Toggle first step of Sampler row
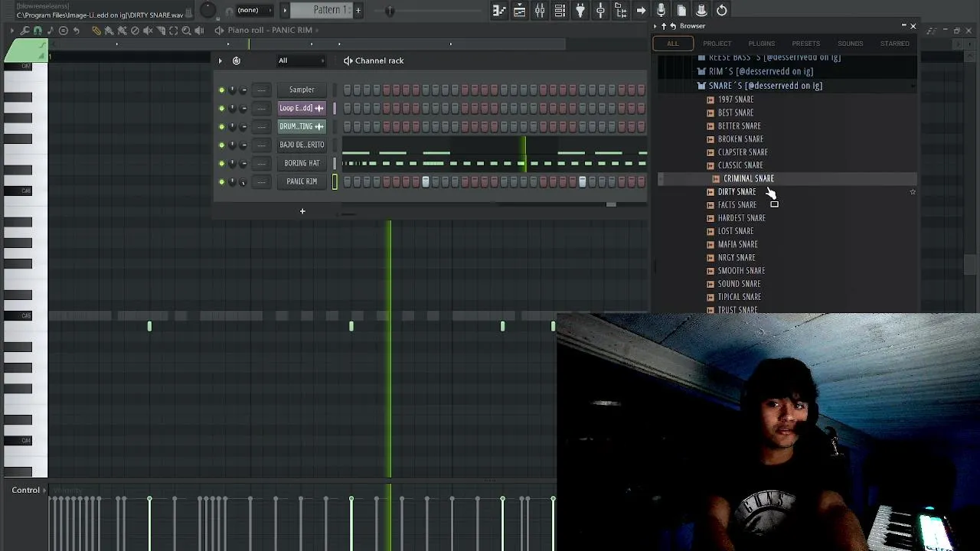The height and width of the screenshot is (551, 980). point(347,90)
